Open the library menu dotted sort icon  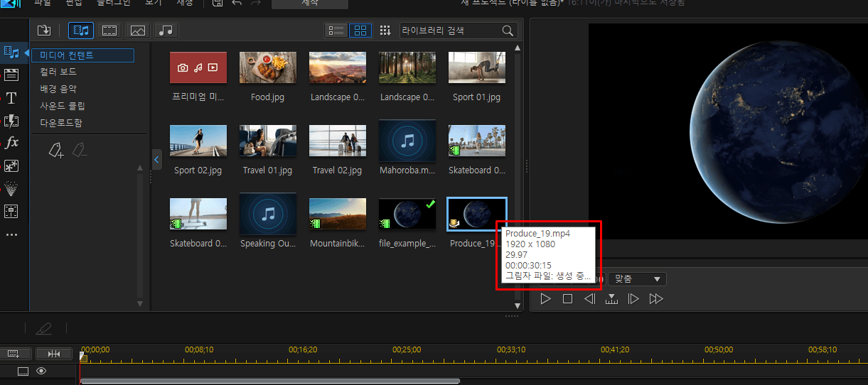(x=385, y=31)
